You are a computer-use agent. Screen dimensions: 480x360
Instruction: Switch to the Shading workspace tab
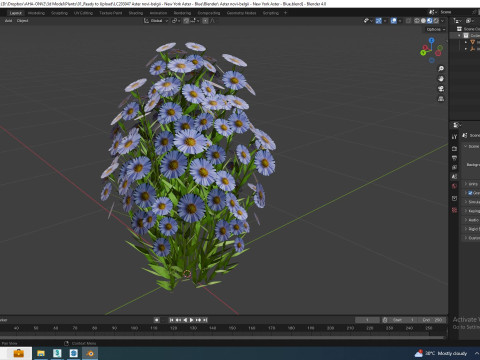pyautogui.click(x=136, y=13)
